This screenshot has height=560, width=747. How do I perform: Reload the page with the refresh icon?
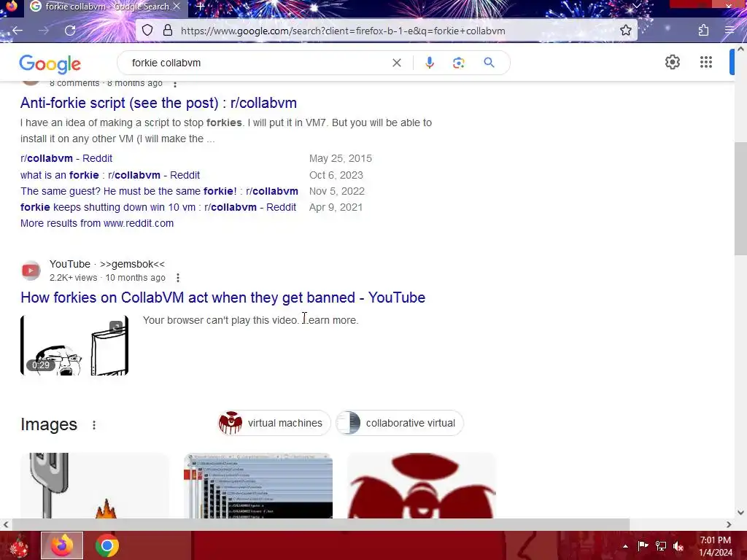70,31
